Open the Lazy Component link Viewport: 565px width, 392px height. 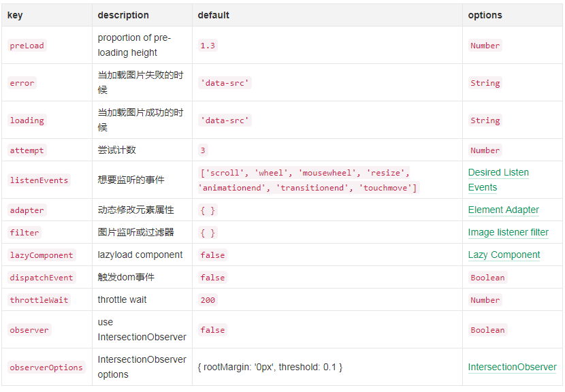504,255
